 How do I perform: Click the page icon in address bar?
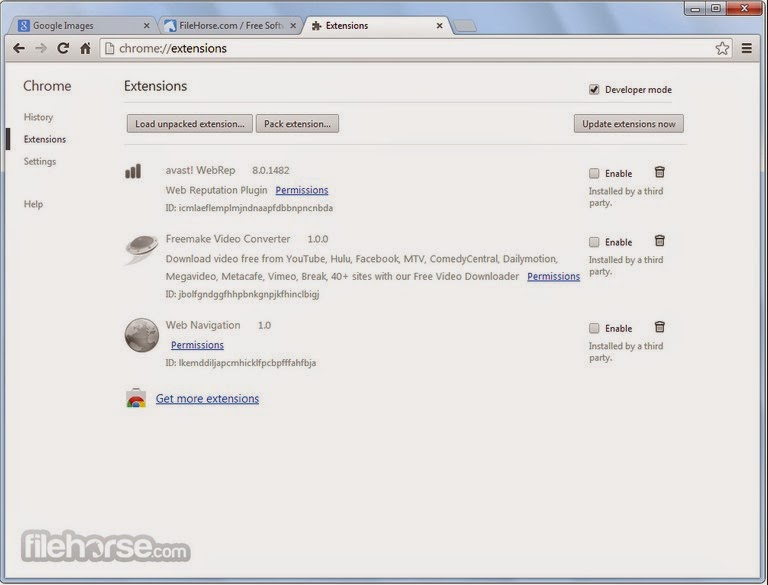point(110,48)
